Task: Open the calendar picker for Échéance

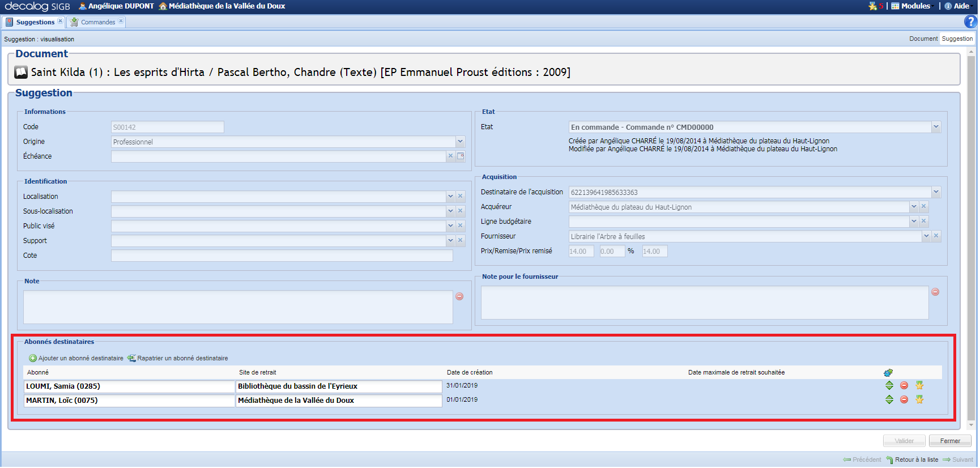Action: pyautogui.click(x=461, y=156)
